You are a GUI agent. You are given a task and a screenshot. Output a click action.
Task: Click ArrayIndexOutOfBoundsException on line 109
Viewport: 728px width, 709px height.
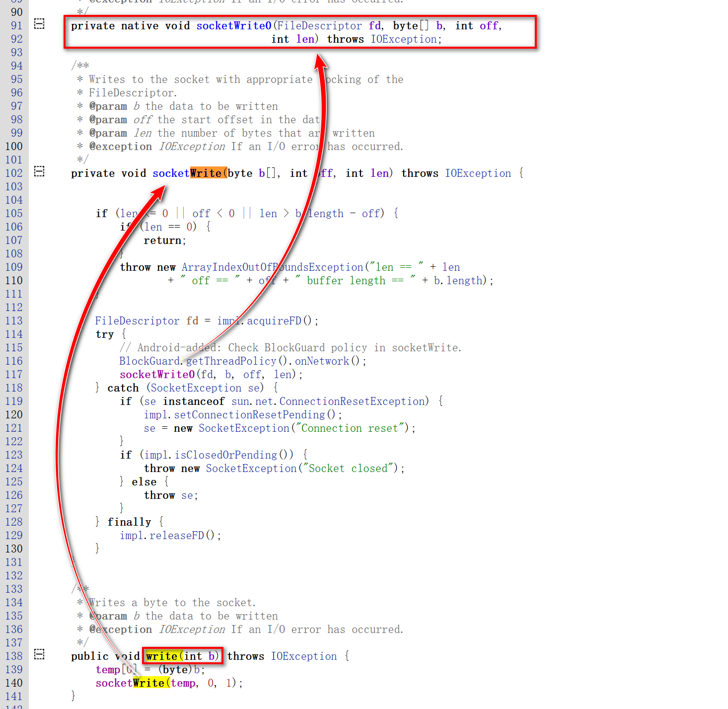[x=273, y=267]
